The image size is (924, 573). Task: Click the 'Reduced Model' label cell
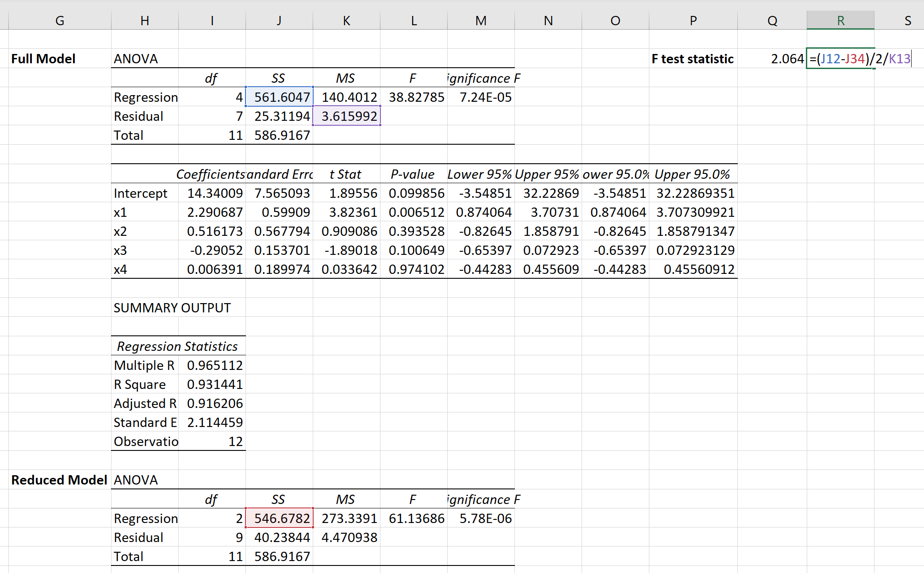pos(60,480)
